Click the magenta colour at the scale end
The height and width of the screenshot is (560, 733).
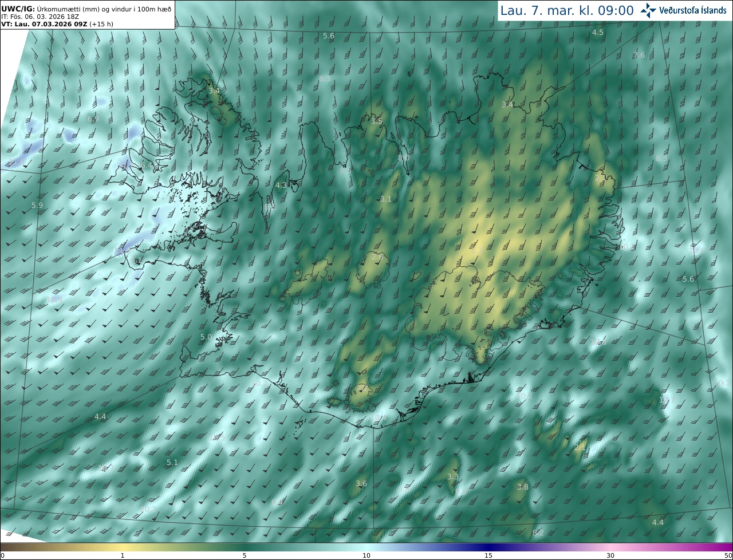tap(726, 547)
